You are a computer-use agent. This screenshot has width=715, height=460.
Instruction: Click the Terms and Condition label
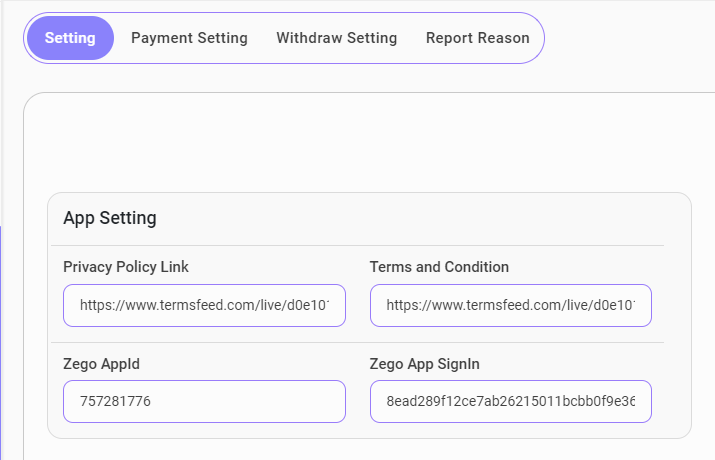[439, 267]
